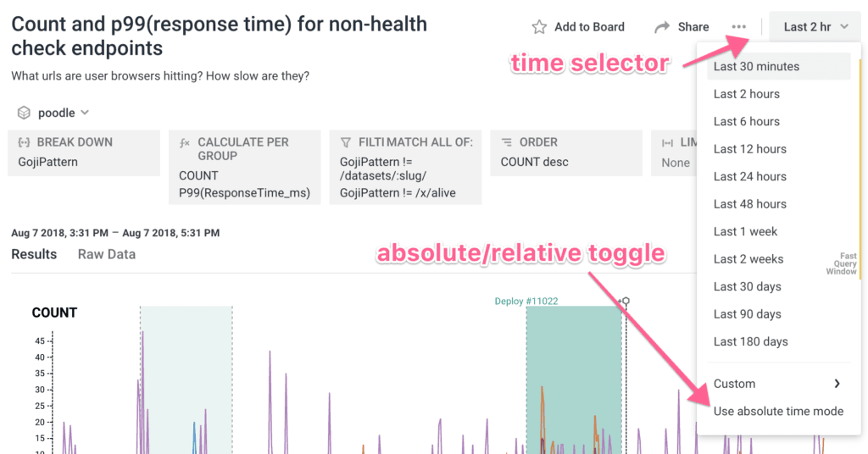This screenshot has width=868, height=454.
Task: Toggle Use absolute time mode
Action: click(x=778, y=411)
